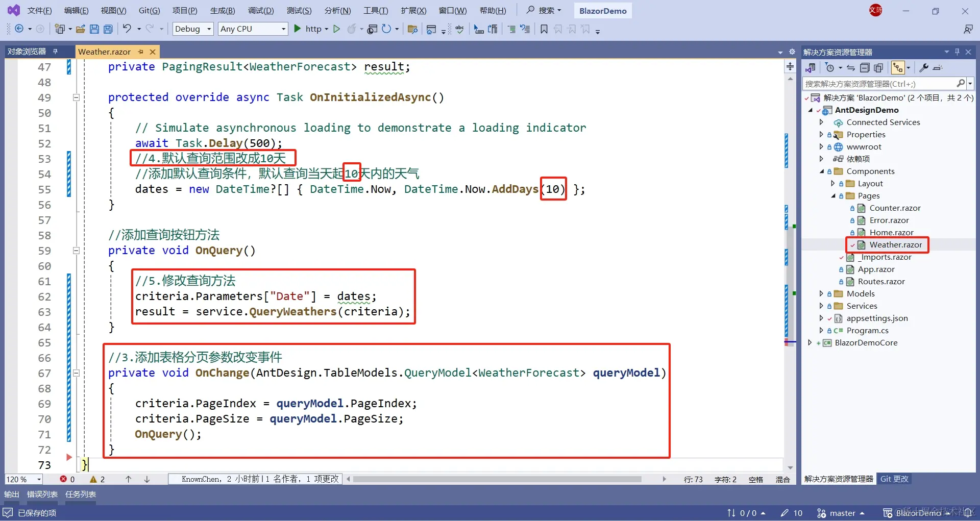Open the 调试(D) menu
Image resolution: width=980 pixels, height=521 pixels.
(261, 11)
